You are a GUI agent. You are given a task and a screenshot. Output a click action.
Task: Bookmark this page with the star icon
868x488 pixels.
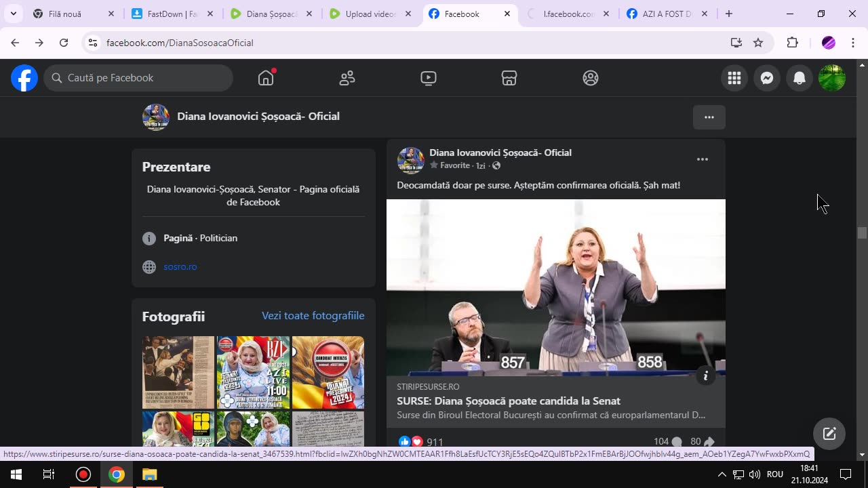pos(758,43)
